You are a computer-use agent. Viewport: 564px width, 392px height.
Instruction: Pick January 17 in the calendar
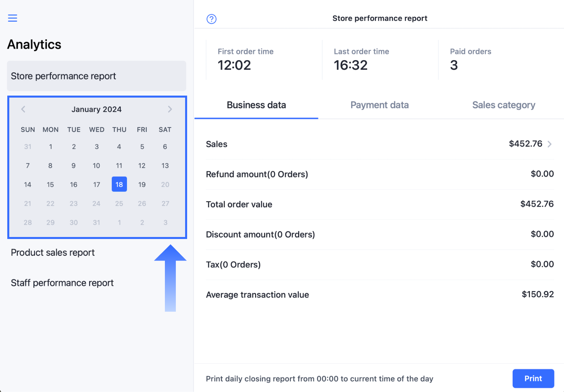click(x=97, y=185)
